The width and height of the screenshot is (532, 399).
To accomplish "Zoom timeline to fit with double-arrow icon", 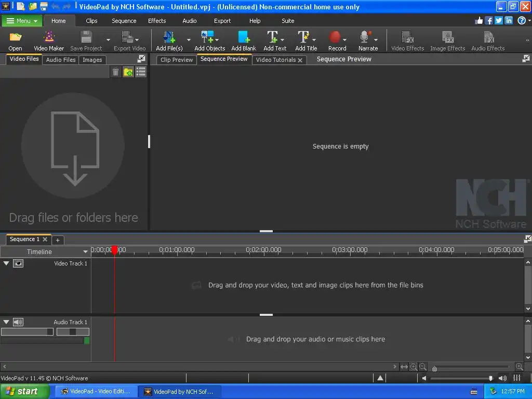I will [404, 367].
